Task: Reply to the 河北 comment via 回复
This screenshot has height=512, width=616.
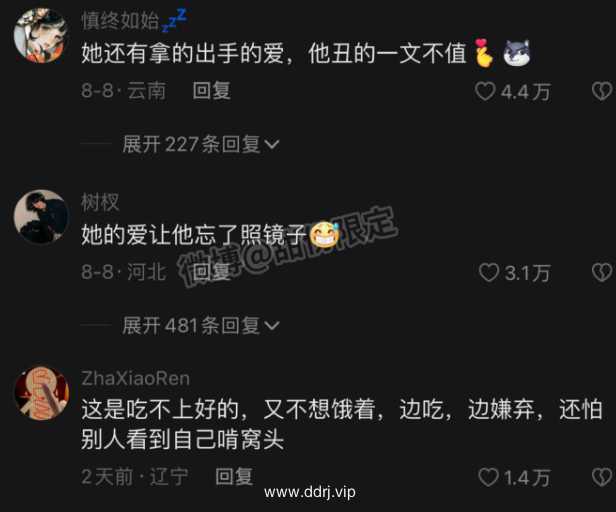Action: click(211, 272)
